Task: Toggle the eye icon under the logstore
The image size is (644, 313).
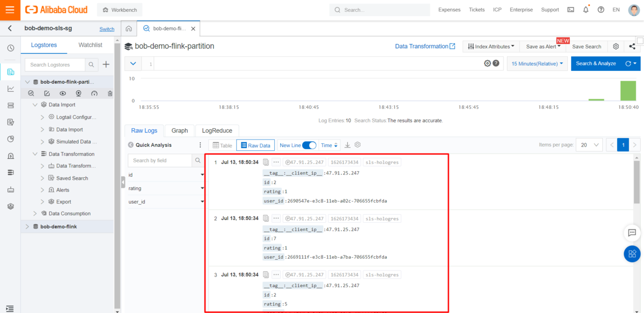Action: coord(63,93)
